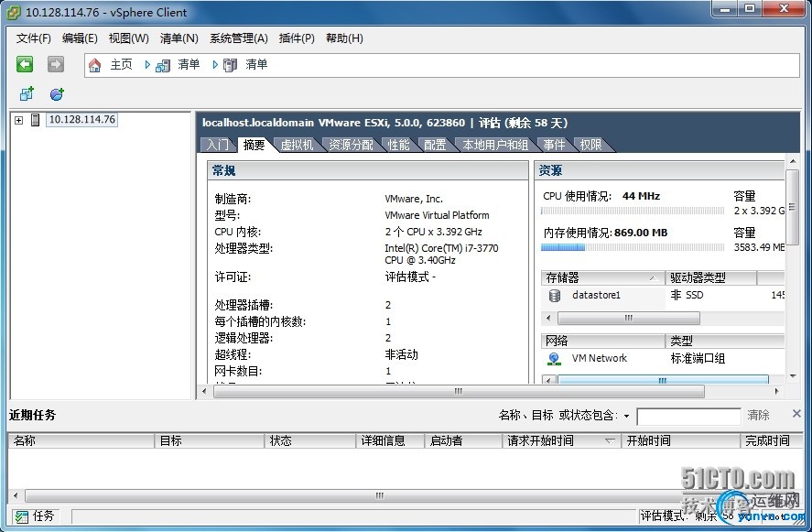Select the host server icon in tree

point(35,120)
